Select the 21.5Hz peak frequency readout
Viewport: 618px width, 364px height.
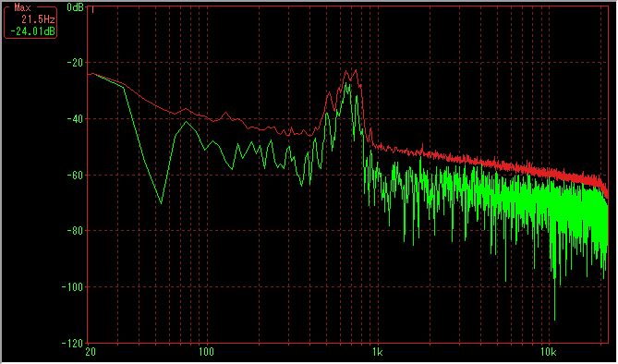coord(38,19)
